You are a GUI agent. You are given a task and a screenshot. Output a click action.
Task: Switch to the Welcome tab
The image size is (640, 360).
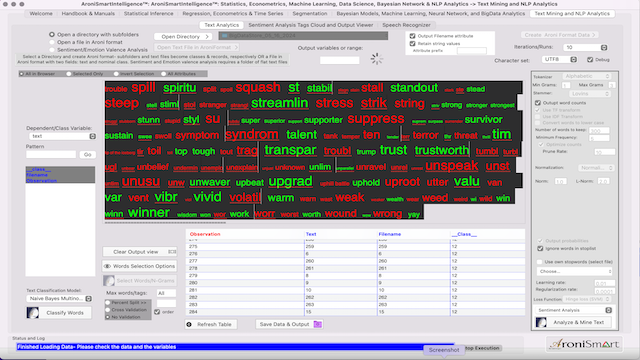(41, 13)
